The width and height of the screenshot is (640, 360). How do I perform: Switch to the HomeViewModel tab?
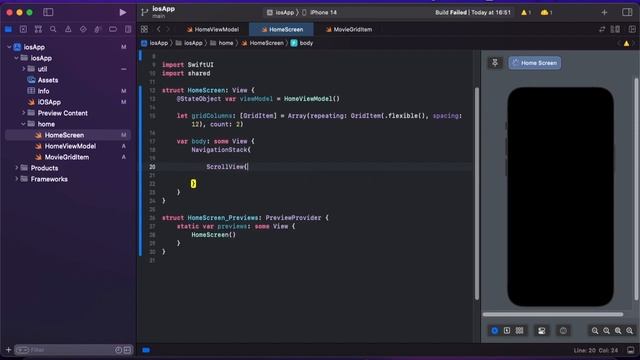click(213, 29)
